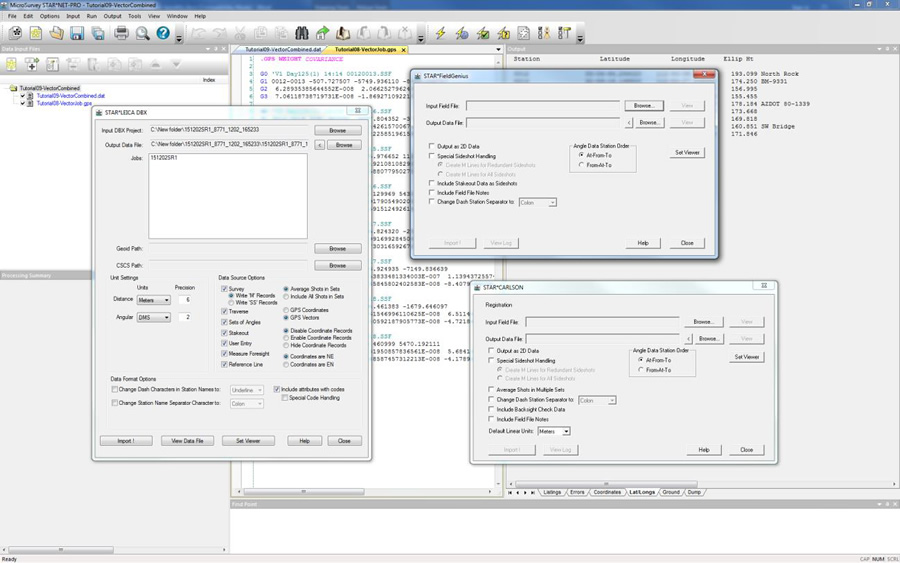Open print preview magnifier icon

coord(142,33)
